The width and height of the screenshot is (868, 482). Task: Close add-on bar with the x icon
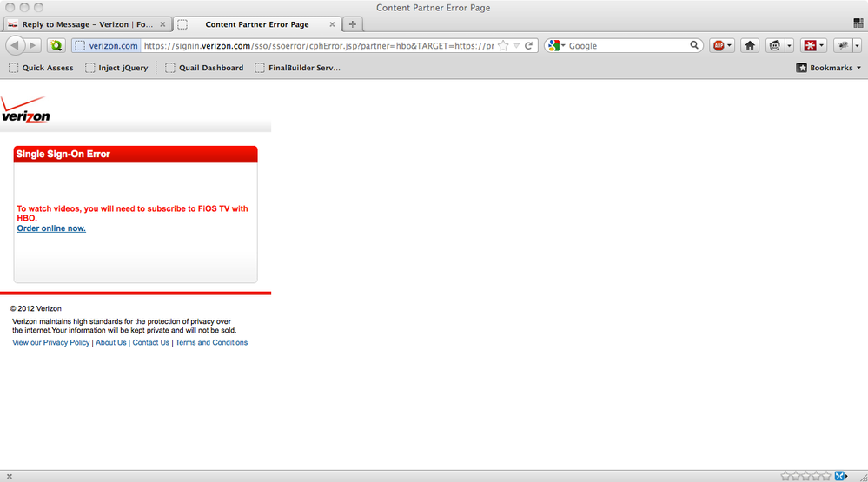10,476
